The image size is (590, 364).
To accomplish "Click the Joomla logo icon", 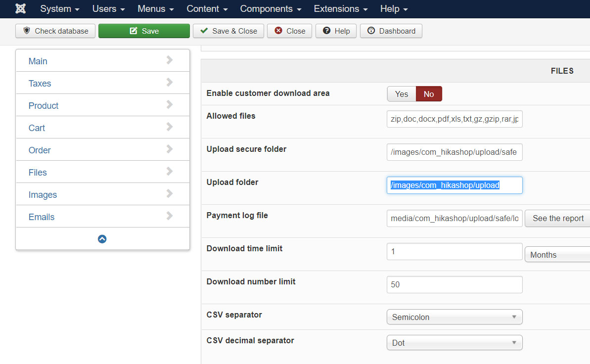I will coord(20,9).
